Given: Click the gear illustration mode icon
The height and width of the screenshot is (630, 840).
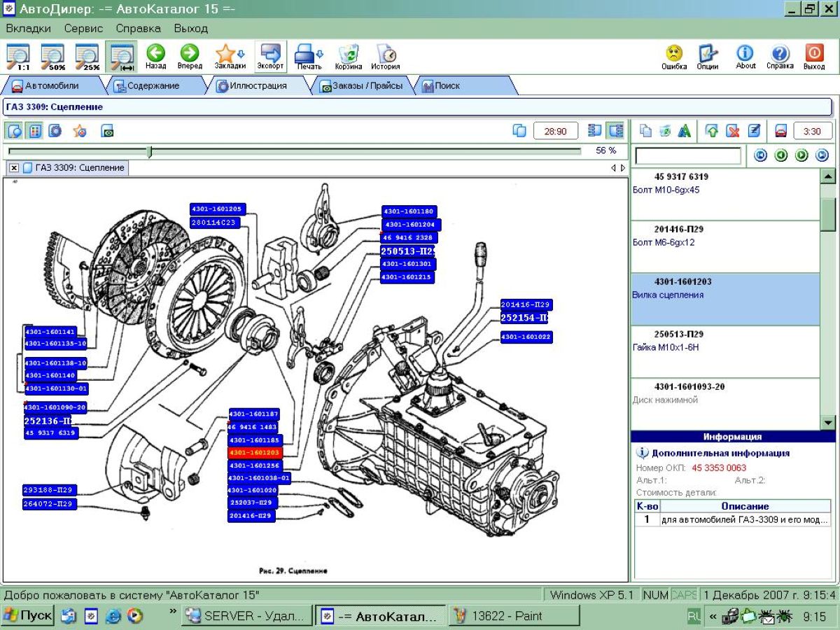Looking at the screenshot, I should tap(55, 131).
